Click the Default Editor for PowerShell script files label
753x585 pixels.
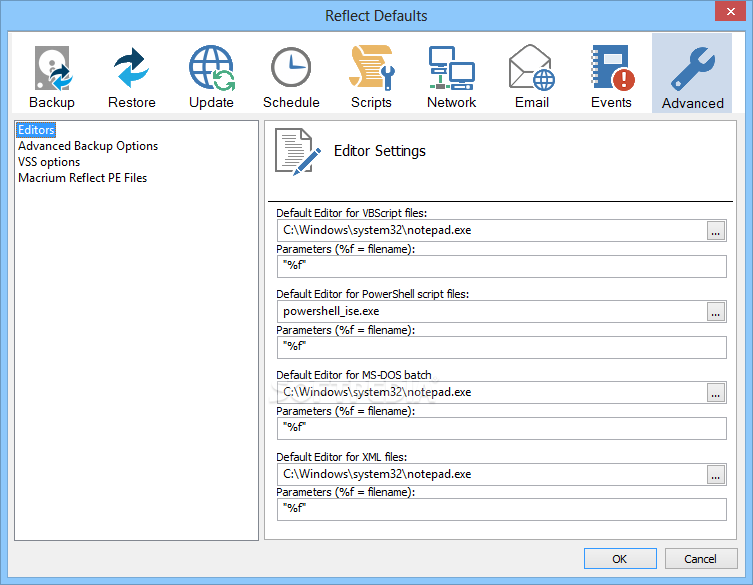click(372, 294)
